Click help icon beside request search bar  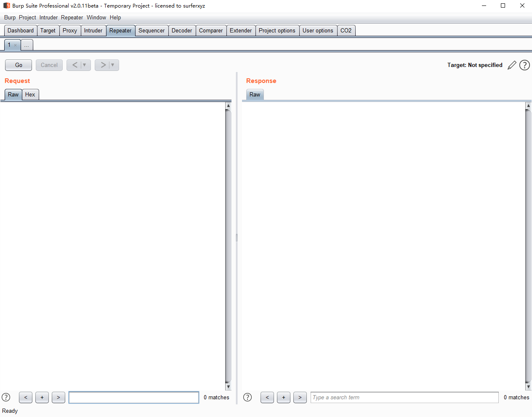6,397
